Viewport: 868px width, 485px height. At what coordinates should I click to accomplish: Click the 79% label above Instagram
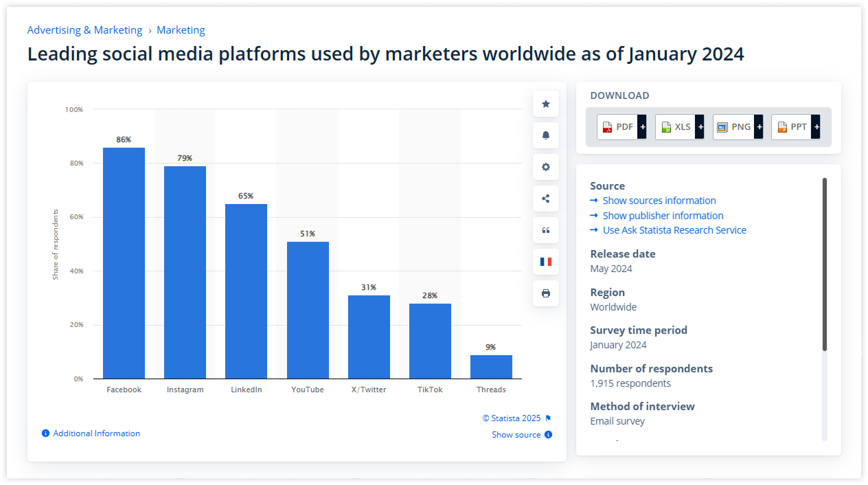click(x=185, y=158)
